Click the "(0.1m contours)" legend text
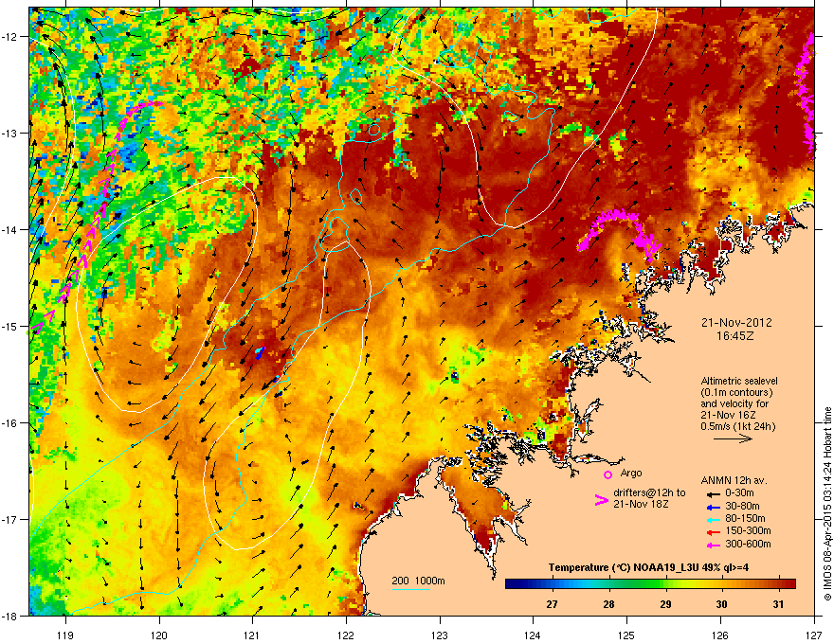 pyautogui.click(x=736, y=393)
